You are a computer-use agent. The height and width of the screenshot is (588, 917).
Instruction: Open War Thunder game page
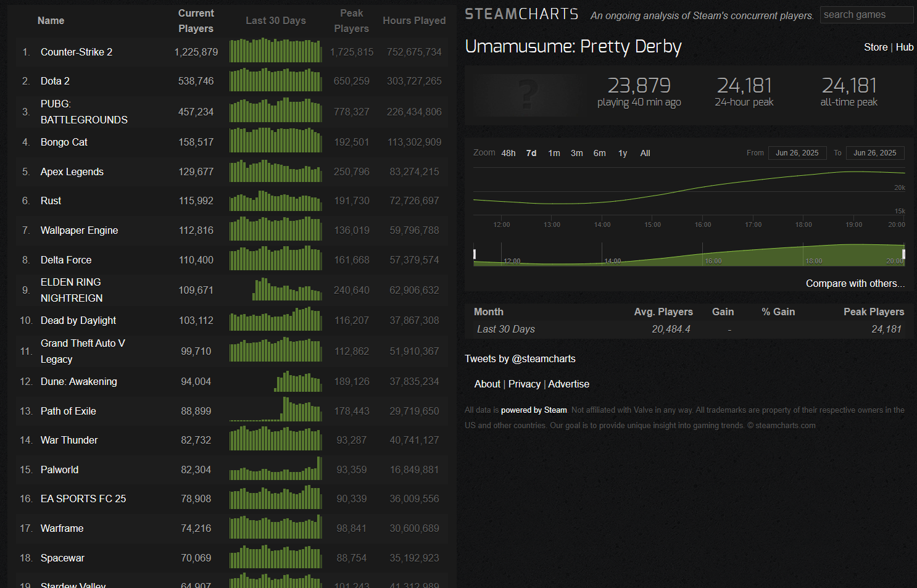[x=69, y=441]
